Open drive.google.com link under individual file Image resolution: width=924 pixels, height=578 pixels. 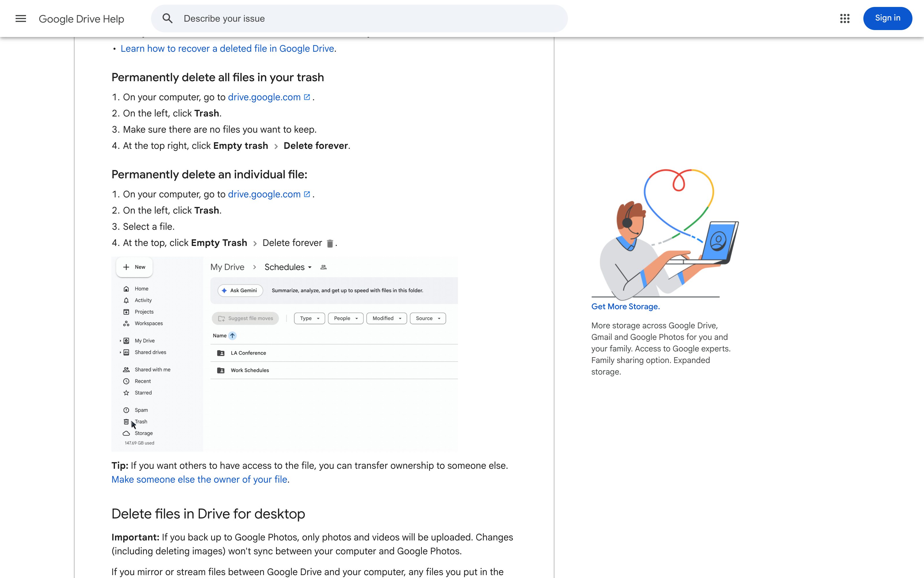[x=264, y=194]
